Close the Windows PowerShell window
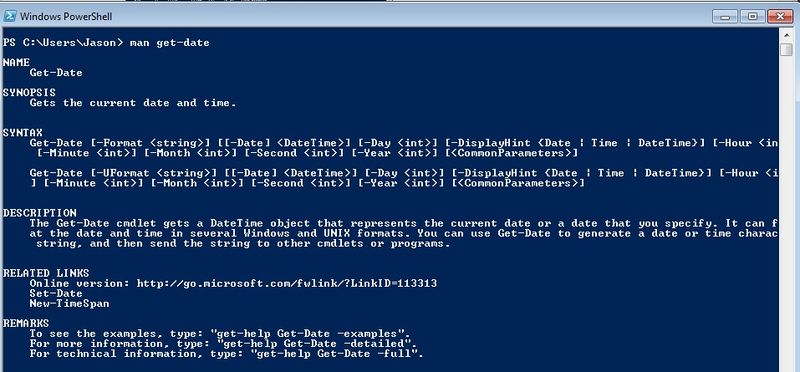 pyautogui.click(x=780, y=16)
